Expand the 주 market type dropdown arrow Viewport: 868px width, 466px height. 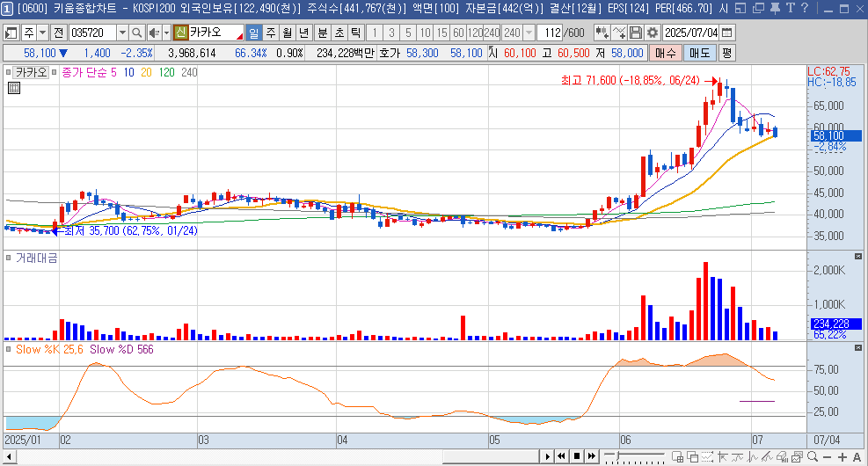coord(42,33)
